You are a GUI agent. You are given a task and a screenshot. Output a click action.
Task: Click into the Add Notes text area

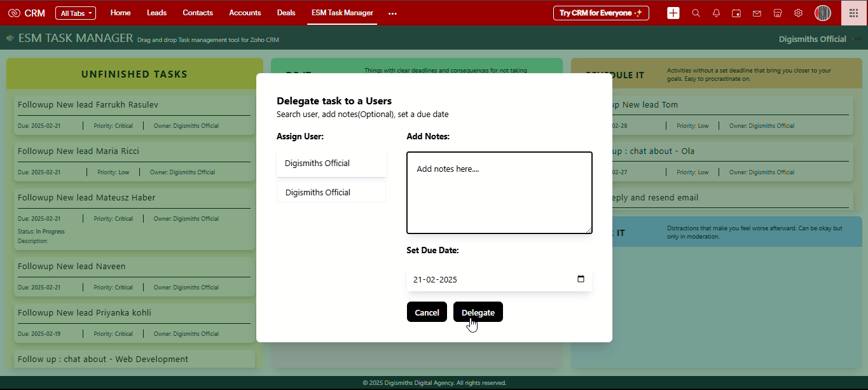tap(499, 193)
